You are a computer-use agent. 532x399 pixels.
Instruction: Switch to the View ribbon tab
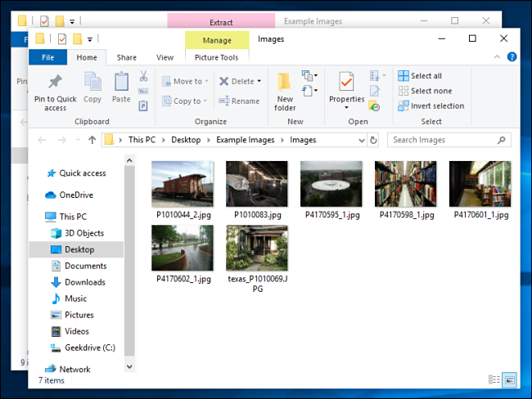pos(165,57)
